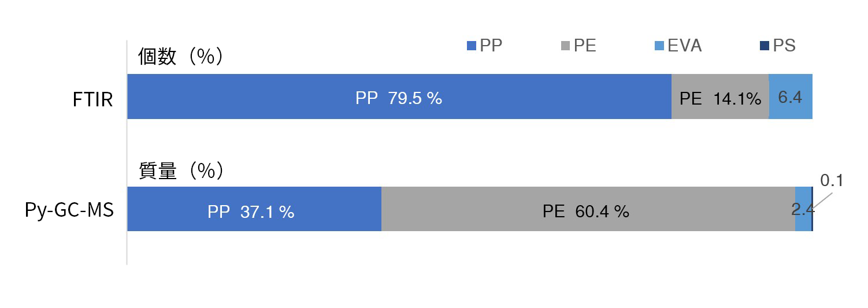The width and height of the screenshot is (868, 308).
Task: Click the PP legend color swatch
Action: pos(472,46)
